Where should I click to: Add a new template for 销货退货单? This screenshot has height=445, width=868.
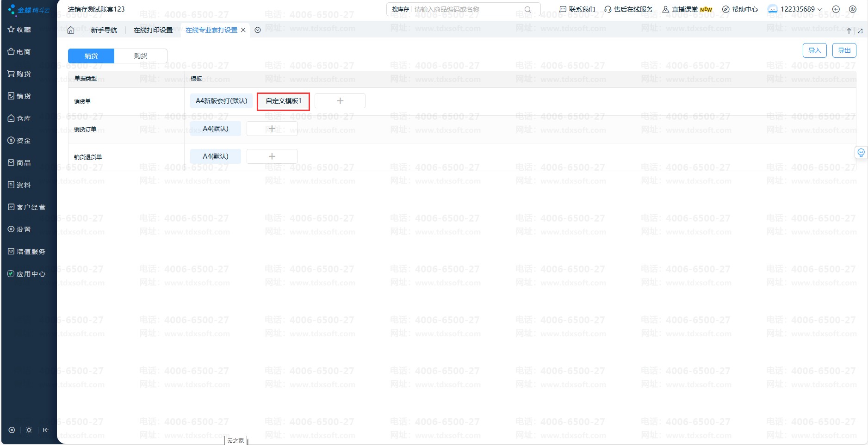tap(272, 156)
